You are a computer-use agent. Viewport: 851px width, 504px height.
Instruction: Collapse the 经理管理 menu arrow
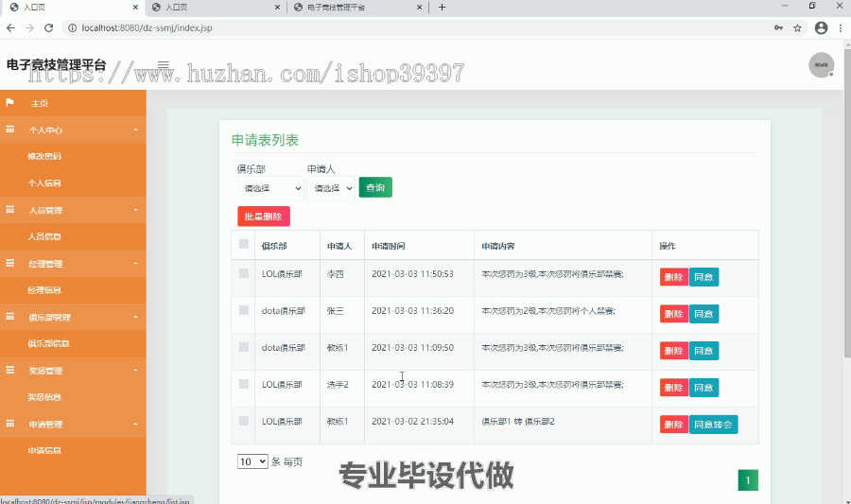(135, 263)
